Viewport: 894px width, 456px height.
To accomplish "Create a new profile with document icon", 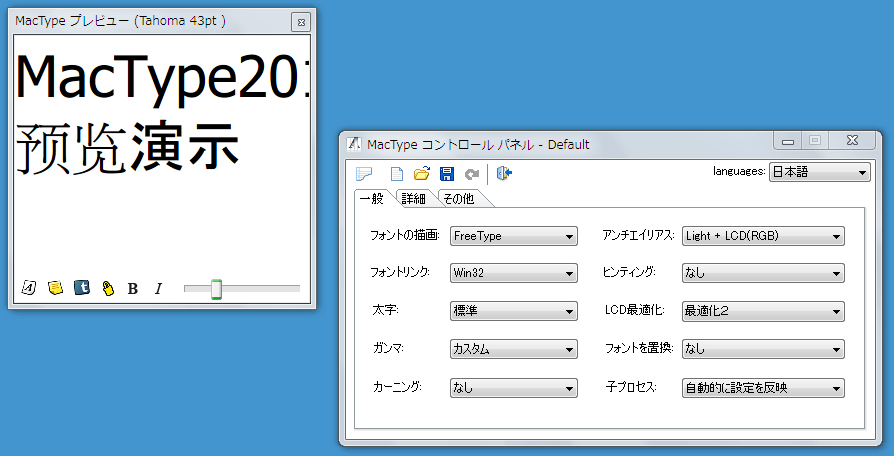I will pyautogui.click(x=396, y=174).
